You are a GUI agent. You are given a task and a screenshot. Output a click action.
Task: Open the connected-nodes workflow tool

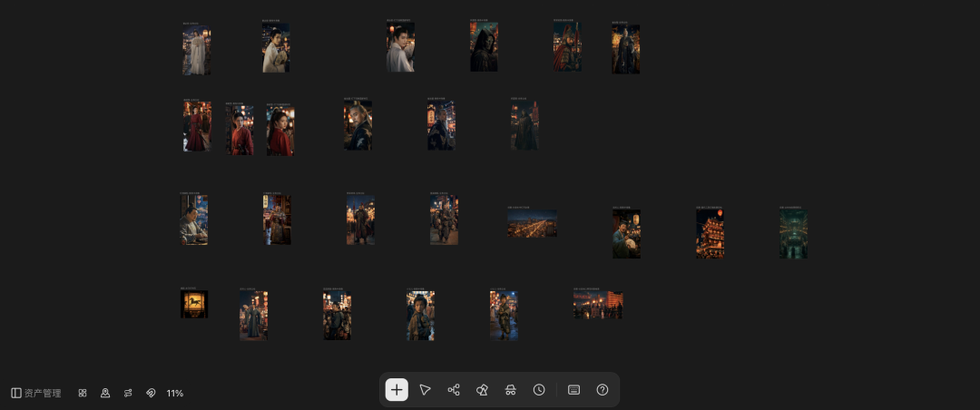454,390
